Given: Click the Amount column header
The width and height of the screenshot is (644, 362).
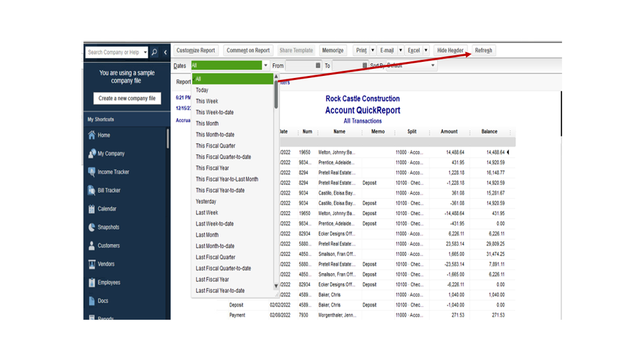Looking at the screenshot, I should 449,132.
